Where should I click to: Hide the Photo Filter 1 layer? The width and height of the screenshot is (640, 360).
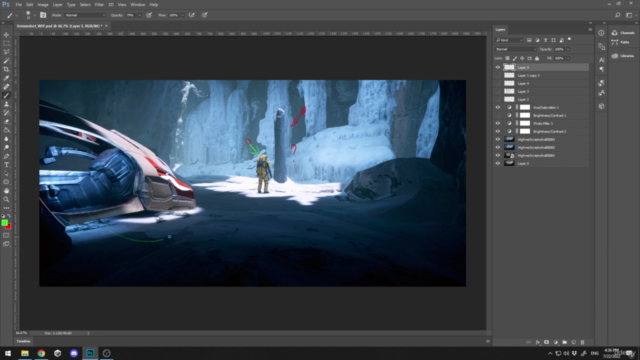498,123
